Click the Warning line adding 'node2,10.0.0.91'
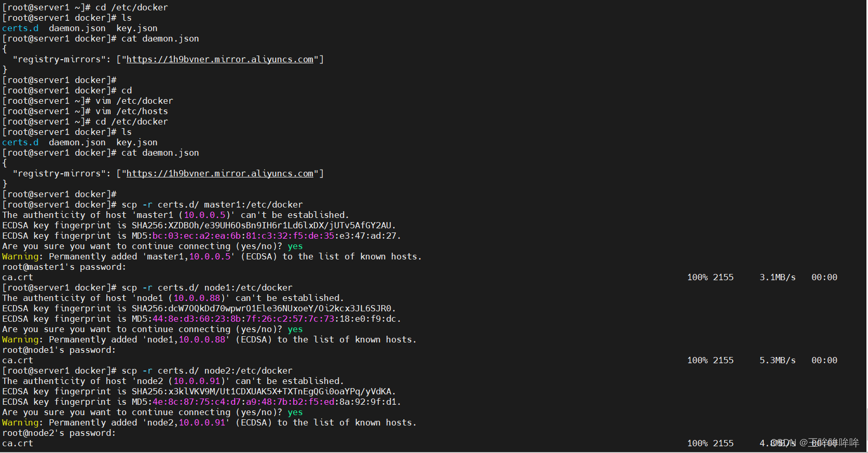 point(209,423)
